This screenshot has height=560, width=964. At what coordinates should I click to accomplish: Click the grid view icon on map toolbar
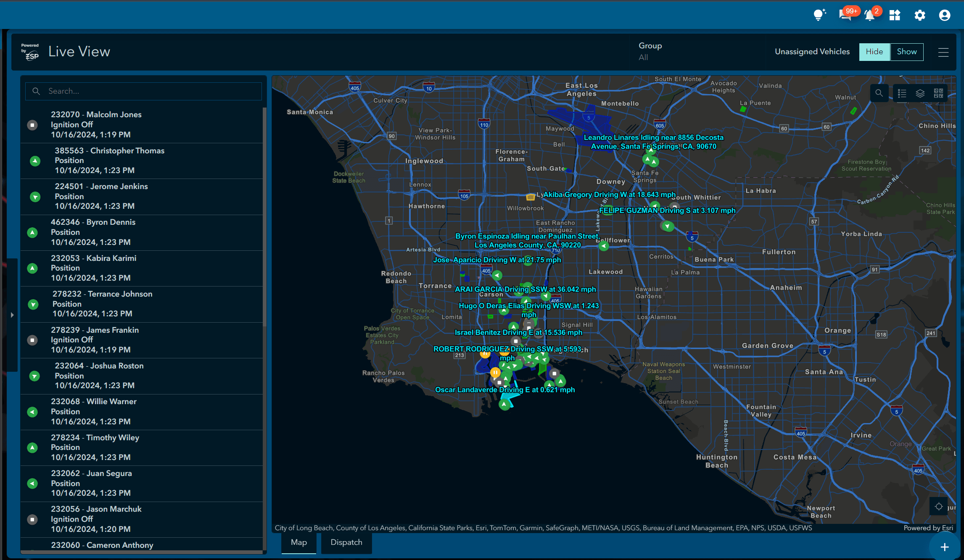pyautogui.click(x=938, y=93)
